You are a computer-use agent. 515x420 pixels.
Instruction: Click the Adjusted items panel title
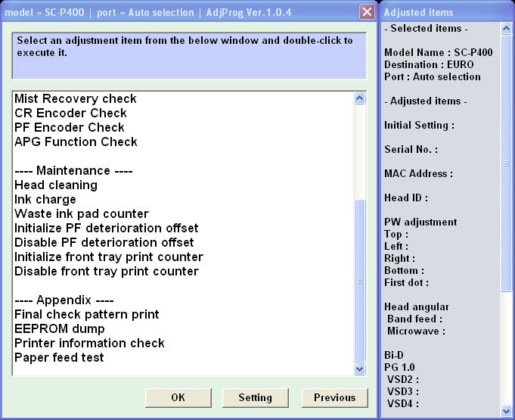point(418,13)
